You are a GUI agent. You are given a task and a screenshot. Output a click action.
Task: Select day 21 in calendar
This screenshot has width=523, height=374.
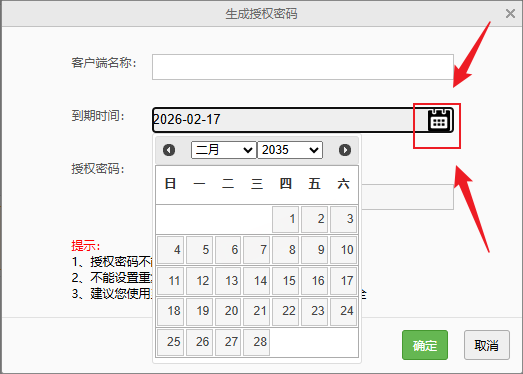tap(256, 311)
